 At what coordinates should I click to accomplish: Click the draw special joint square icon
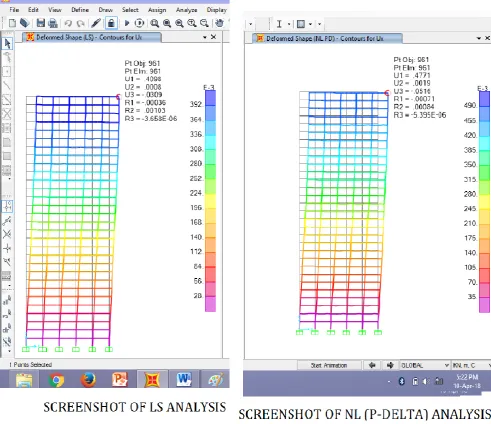pyautogui.click(x=7, y=71)
